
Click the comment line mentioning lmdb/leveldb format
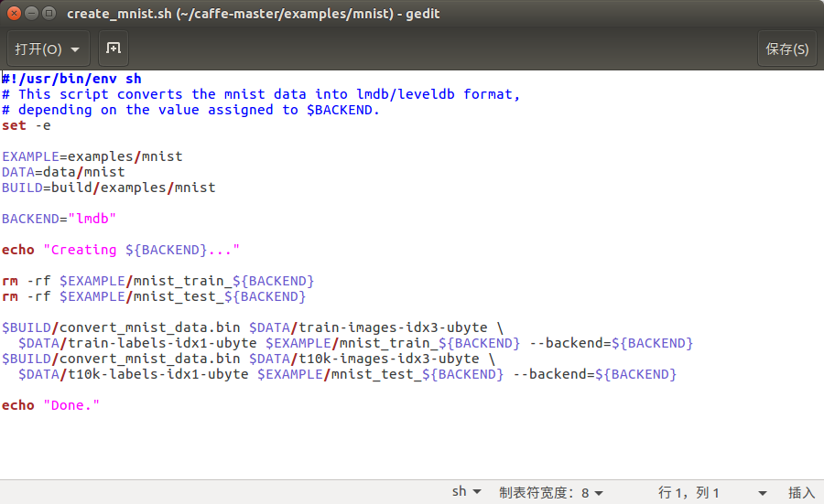tap(261, 94)
